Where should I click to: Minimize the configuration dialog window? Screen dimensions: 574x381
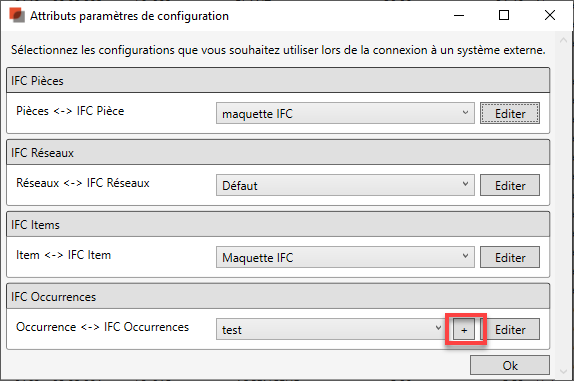tap(459, 15)
